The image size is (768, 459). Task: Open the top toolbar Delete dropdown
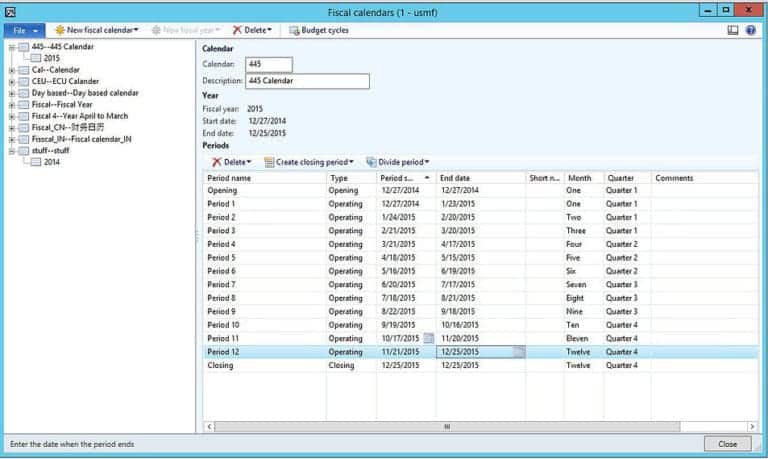252,30
